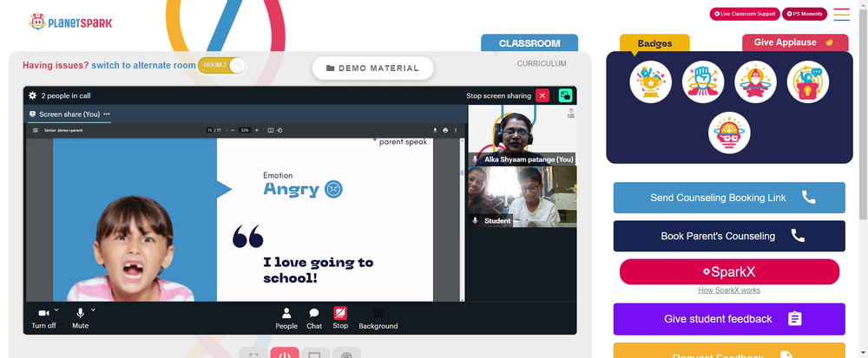The image size is (868, 358).
Task: Open the People panel
Action: (x=286, y=319)
